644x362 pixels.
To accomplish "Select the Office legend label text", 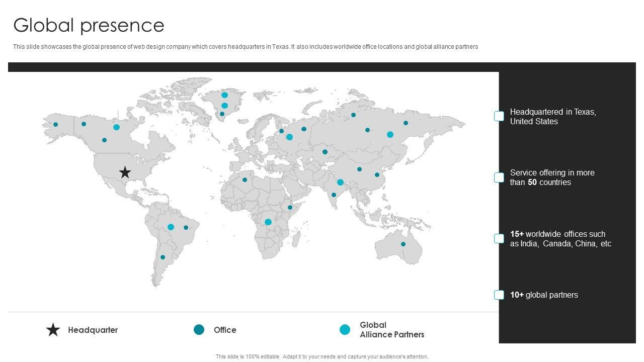I will (225, 330).
